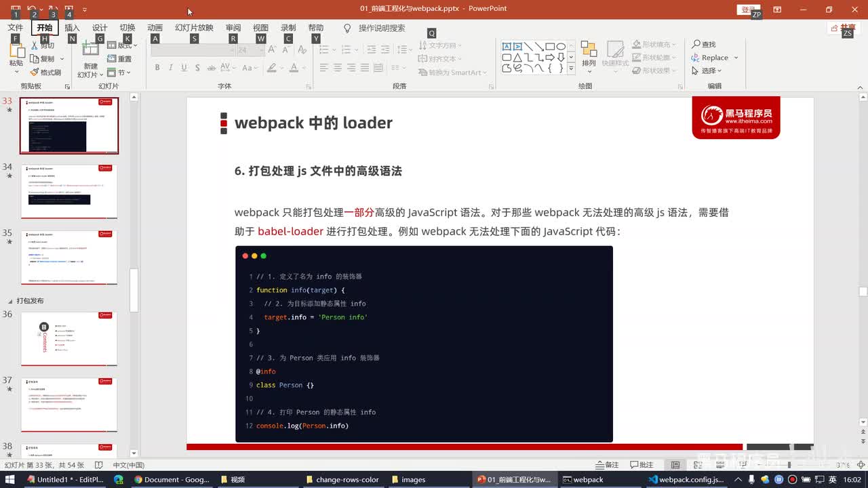
Task: Click the Copy command icon
Action: coord(35,59)
